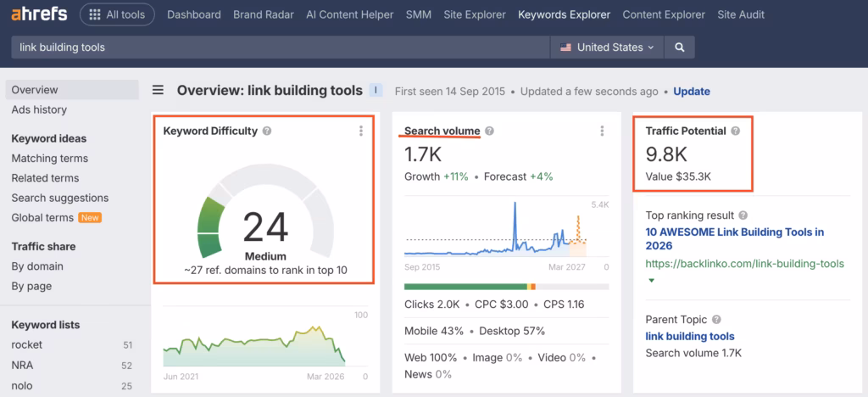Viewport: 868px width, 397px height.
Task: Open parent topic 'link building tools' link
Action: point(690,336)
